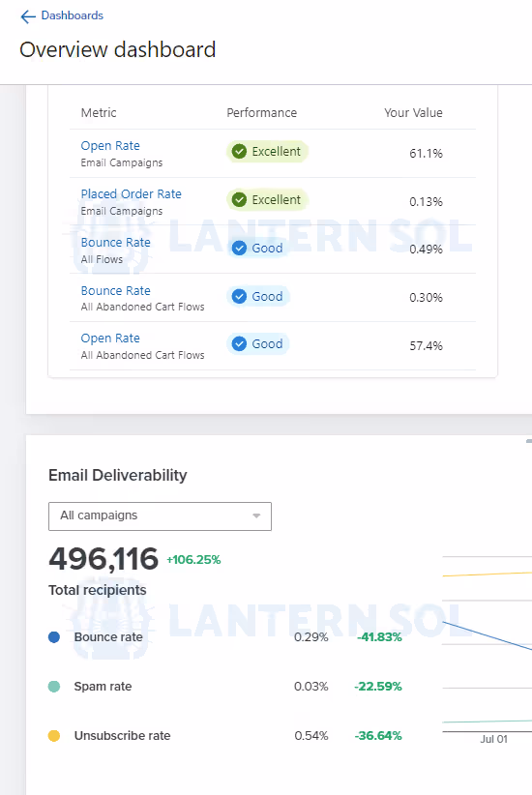Screen dimensions: 532x795
Task: Go back via the Dashboards link
Action: 72,15
